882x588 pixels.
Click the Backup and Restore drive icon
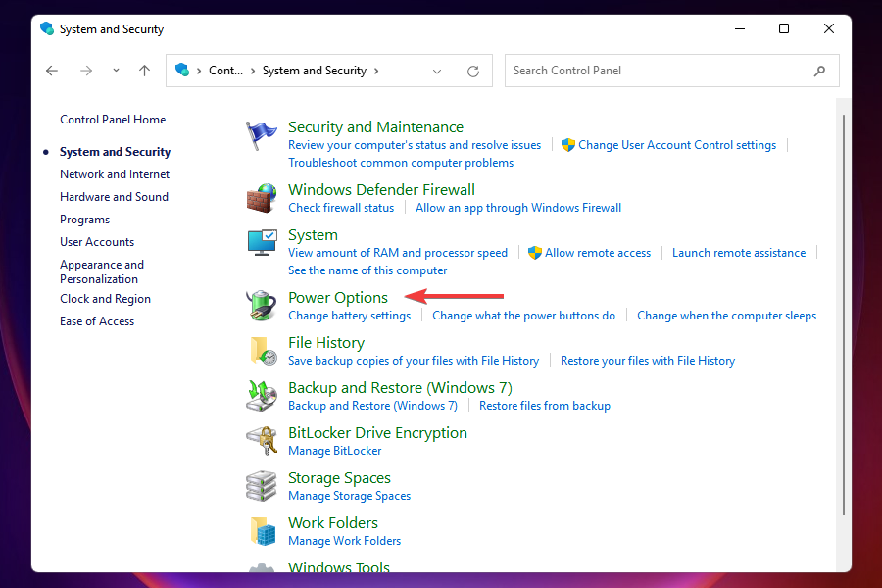262,396
